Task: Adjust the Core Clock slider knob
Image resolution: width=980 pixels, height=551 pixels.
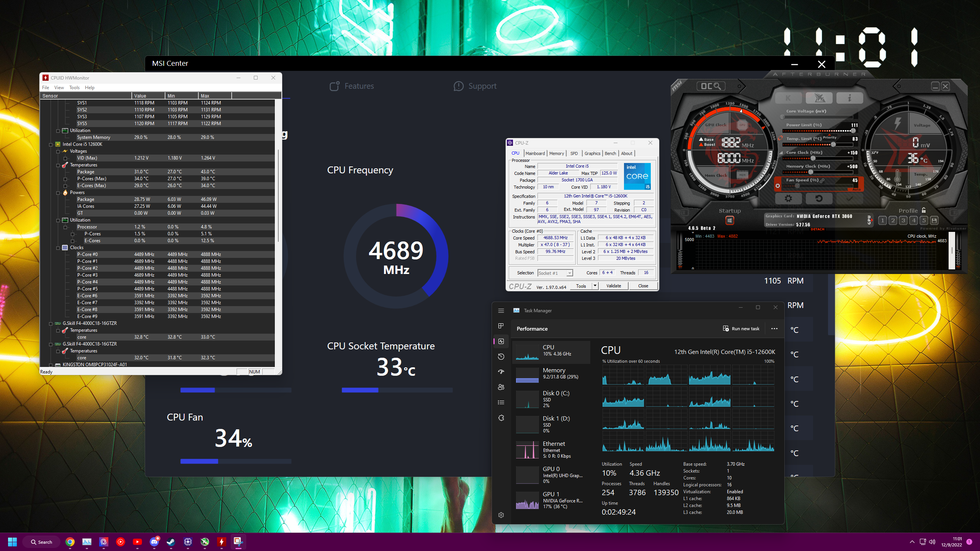Action: 813,158
